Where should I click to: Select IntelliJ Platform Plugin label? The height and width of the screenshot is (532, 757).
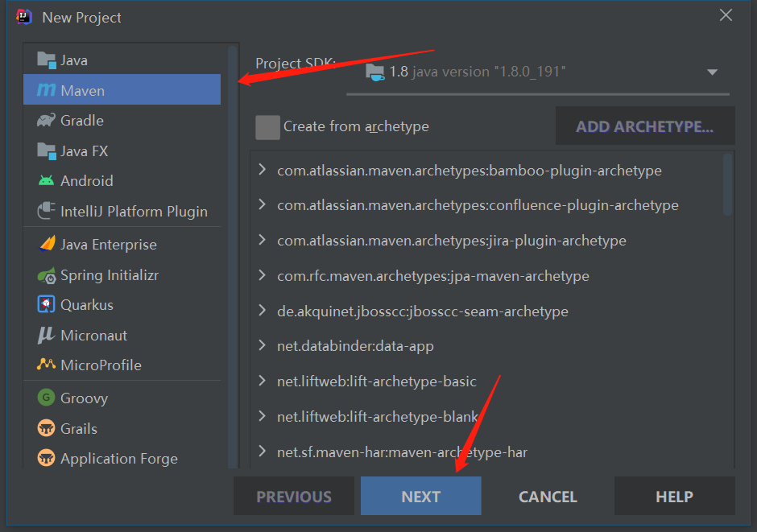coord(134,212)
